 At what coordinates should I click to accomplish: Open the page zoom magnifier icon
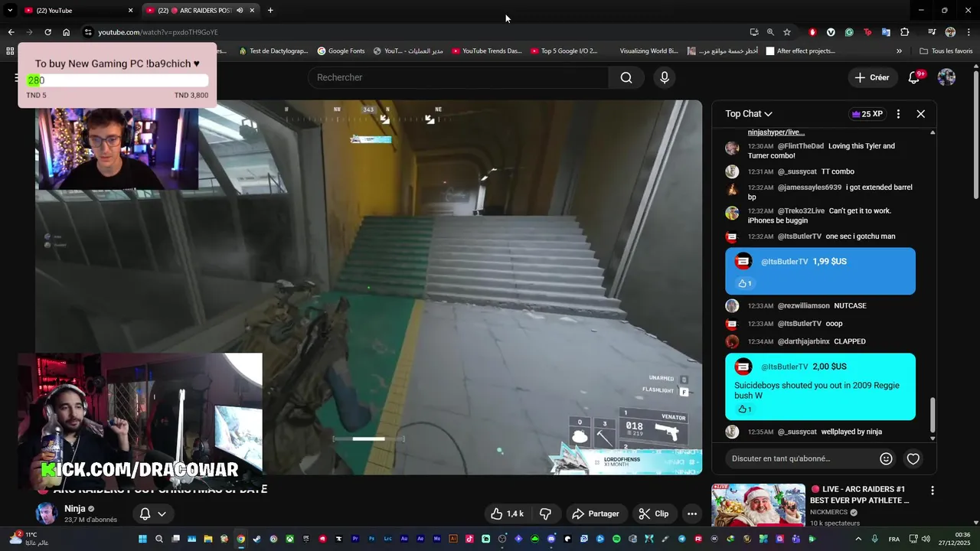pyautogui.click(x=770, y=32)
